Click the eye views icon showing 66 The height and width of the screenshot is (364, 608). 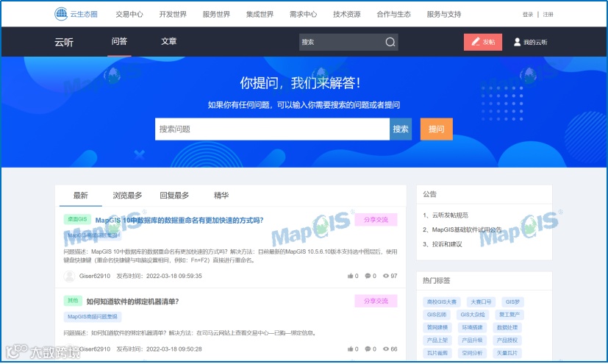(386, 349)
